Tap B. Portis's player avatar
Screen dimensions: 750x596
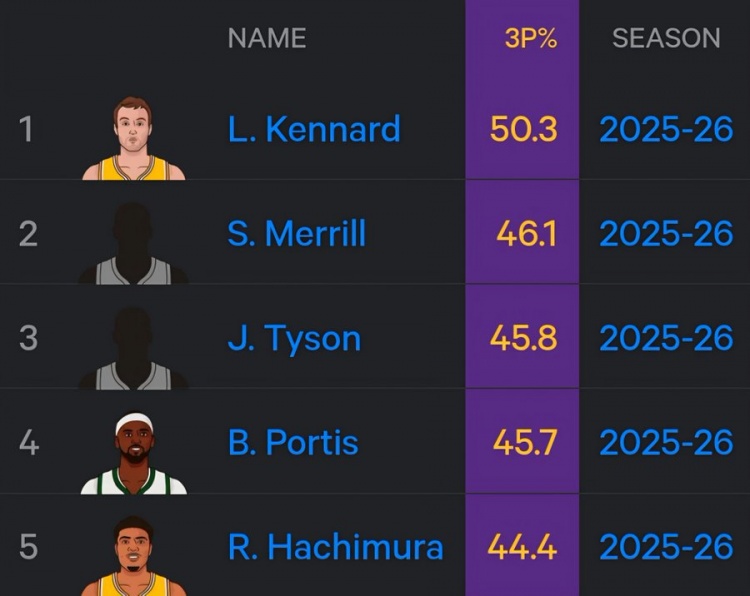134,453
